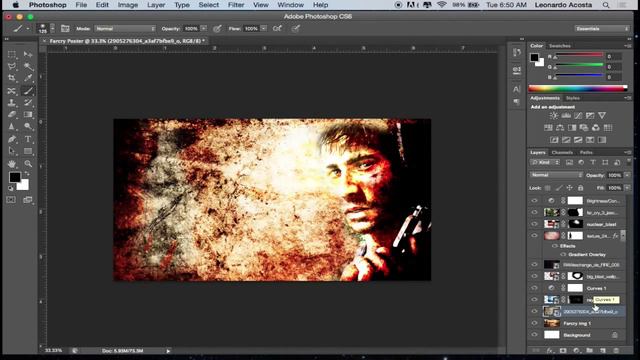Image resolution: width=640 pixels, height=360 pixels.
Task: Hide the Curves 1 layer
Action: (x=534, y=288)
